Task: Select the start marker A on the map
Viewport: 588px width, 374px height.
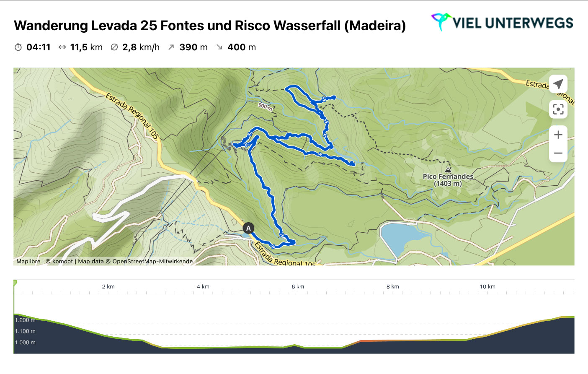Action: click(248, 228)
